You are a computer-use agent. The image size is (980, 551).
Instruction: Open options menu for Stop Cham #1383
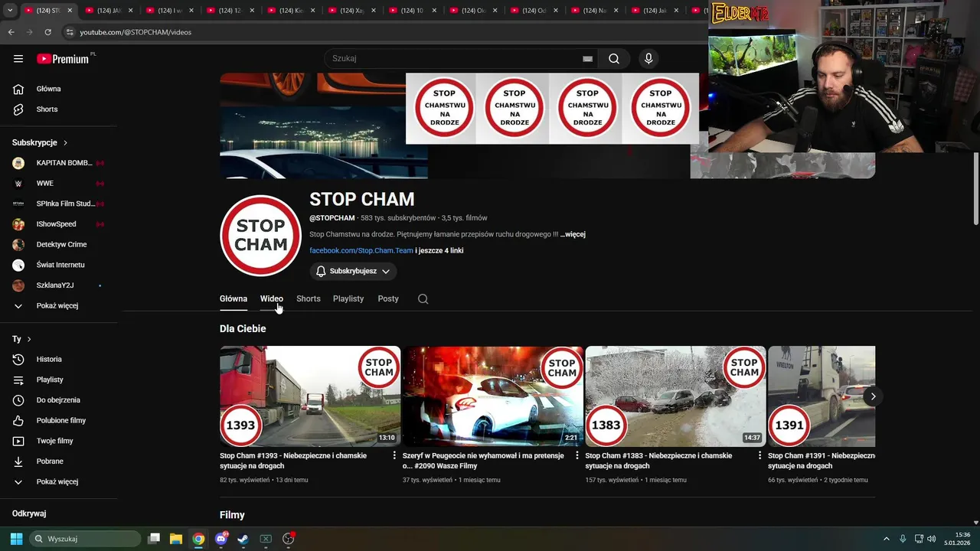[760, 455]
